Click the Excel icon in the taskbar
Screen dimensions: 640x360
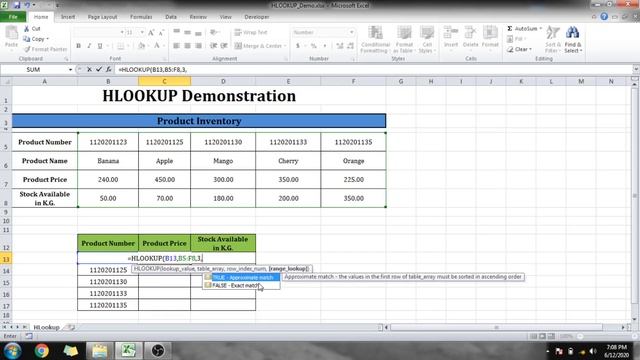(x=128, y=351)
